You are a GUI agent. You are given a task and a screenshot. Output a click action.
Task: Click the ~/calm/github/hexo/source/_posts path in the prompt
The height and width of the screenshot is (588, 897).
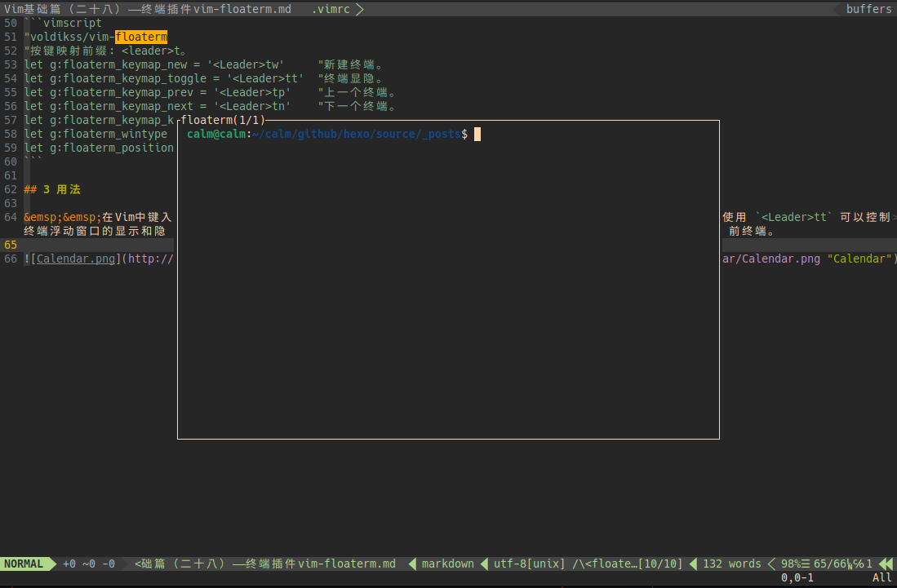(x=357, y=135)
